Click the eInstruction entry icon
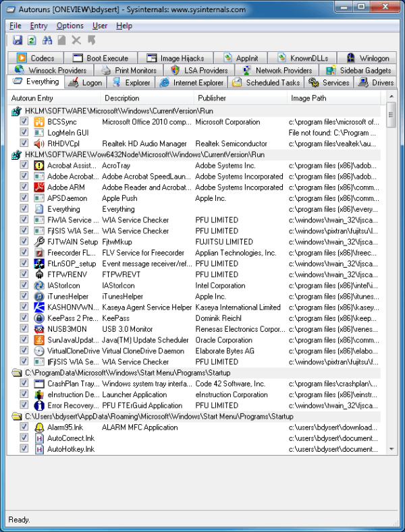405x532 pixels. pyautogui.click(x=39, y=394)
